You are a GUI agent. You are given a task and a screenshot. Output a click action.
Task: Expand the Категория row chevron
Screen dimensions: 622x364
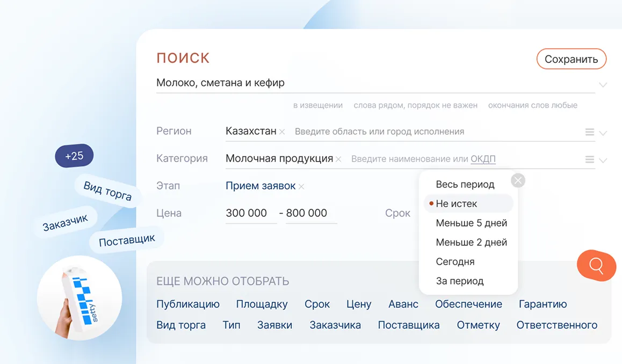coord(603,160)
